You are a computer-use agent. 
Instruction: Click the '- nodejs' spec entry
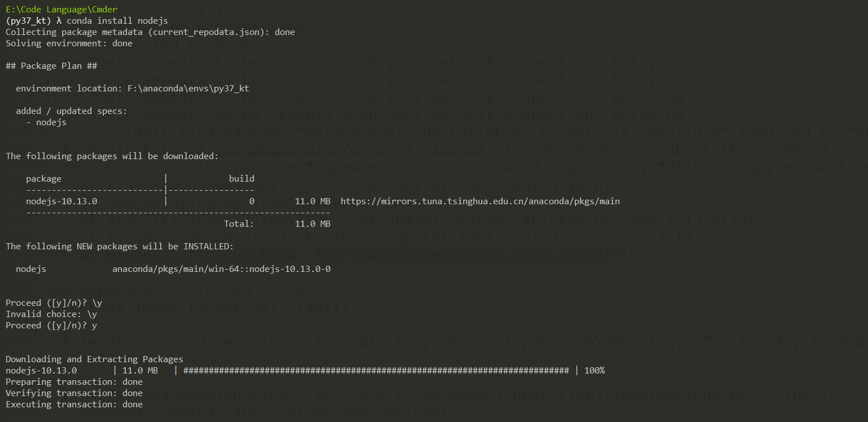(x=46, y=122)
